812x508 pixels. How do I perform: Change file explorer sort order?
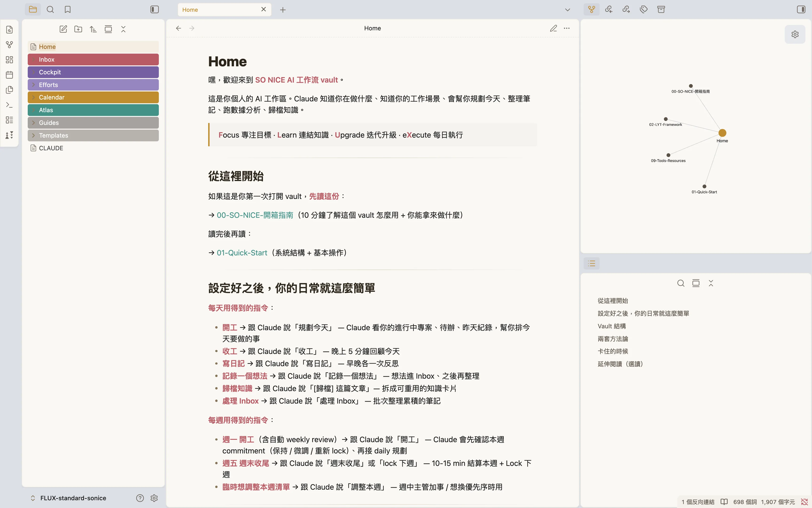tap(93, 29)
